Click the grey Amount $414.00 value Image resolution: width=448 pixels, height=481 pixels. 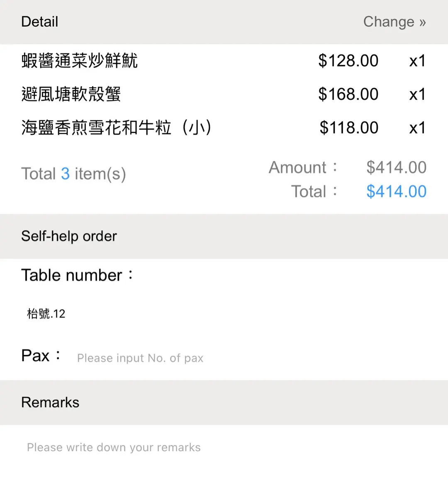[x=396, y=168]
